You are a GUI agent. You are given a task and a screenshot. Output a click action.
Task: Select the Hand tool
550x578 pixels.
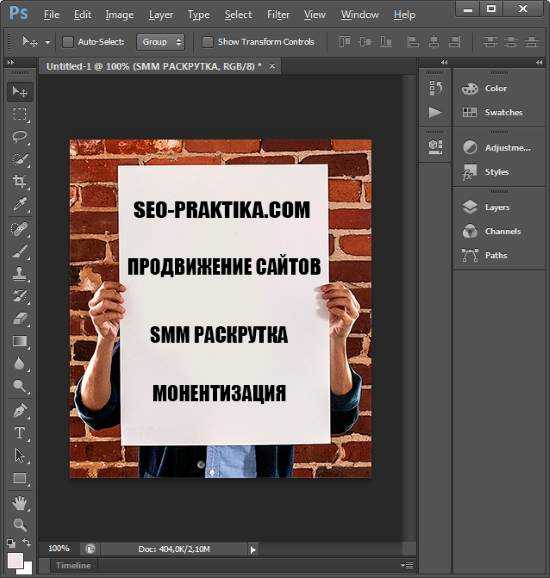[x=20, y=503]
